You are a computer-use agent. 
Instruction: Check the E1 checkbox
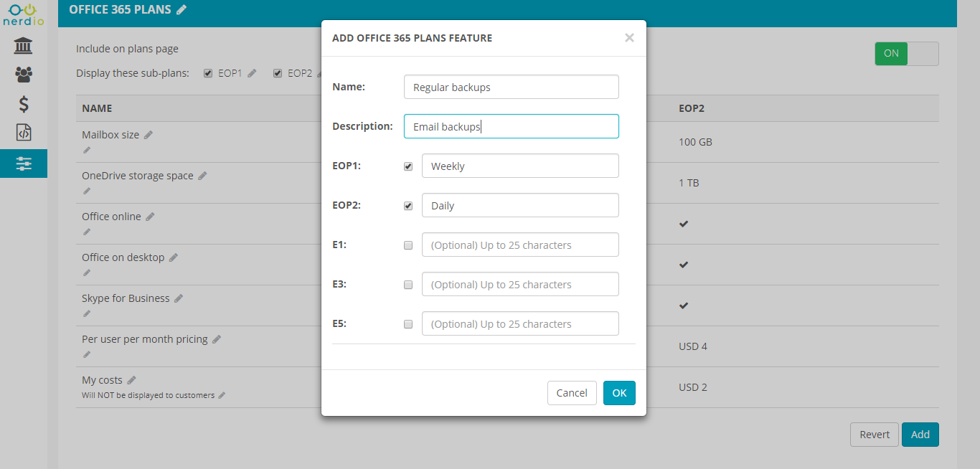408,245
